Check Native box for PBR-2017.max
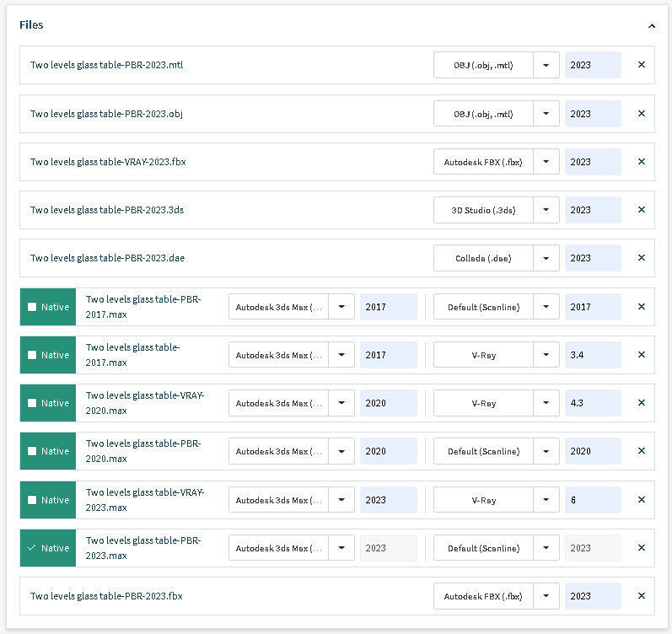The image size is (672, 634). [x=32, y=307]
